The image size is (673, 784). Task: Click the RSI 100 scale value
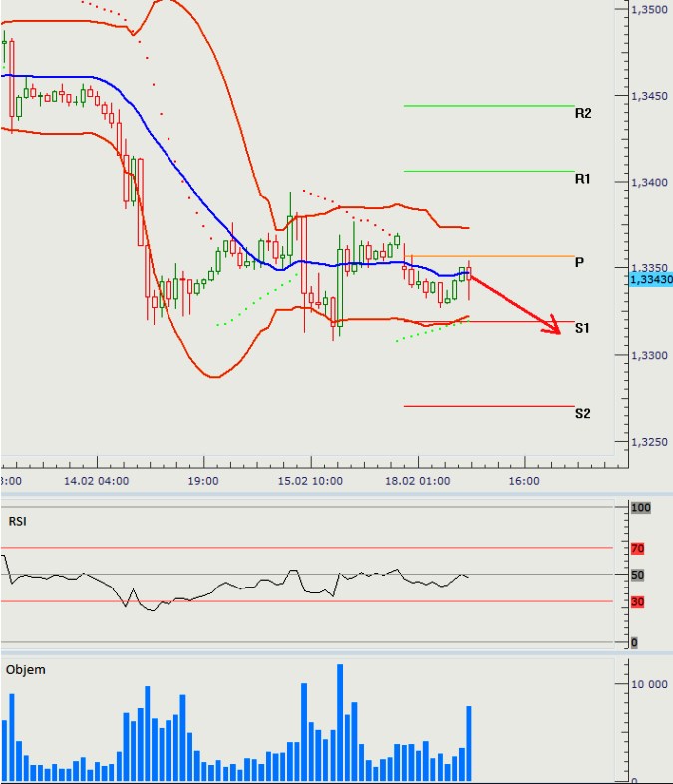[x=640, y=508]
